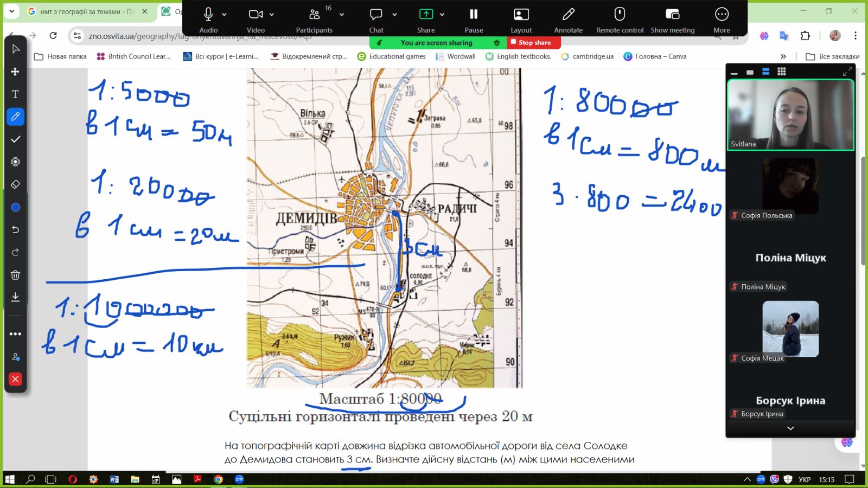Expand the Audio options arrow
Image resolution: width=868 pixels, height=488 pixels.
[x=225, y=15]
